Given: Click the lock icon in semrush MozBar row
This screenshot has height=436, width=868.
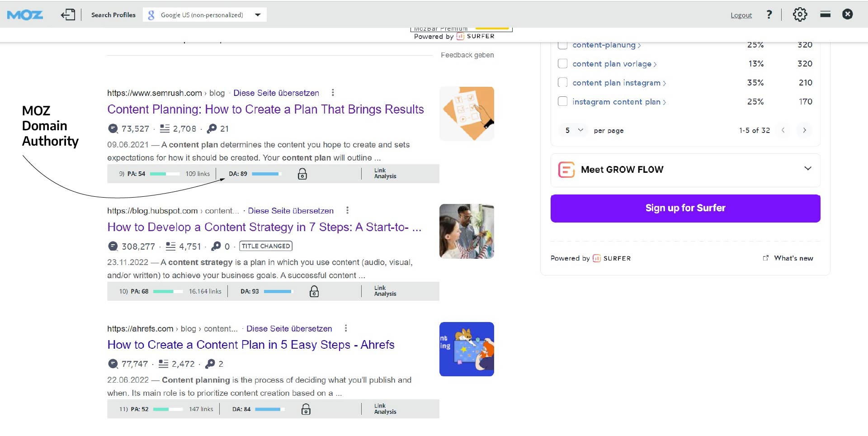Looking at the screenshot, I should tap(302, 174).
